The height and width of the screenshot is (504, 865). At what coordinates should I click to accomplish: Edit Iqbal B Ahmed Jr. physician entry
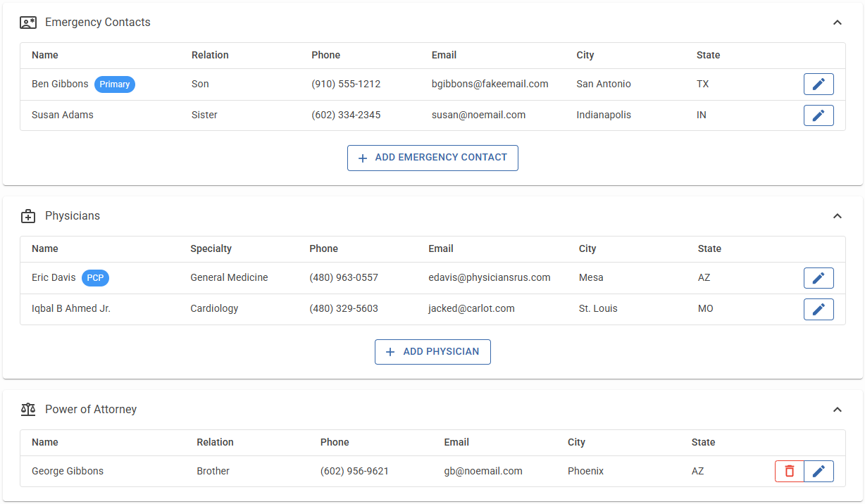tap(819, 309)
